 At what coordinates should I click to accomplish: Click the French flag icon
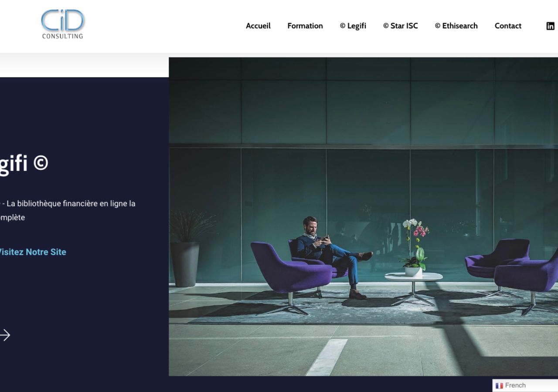click(500, 385)
